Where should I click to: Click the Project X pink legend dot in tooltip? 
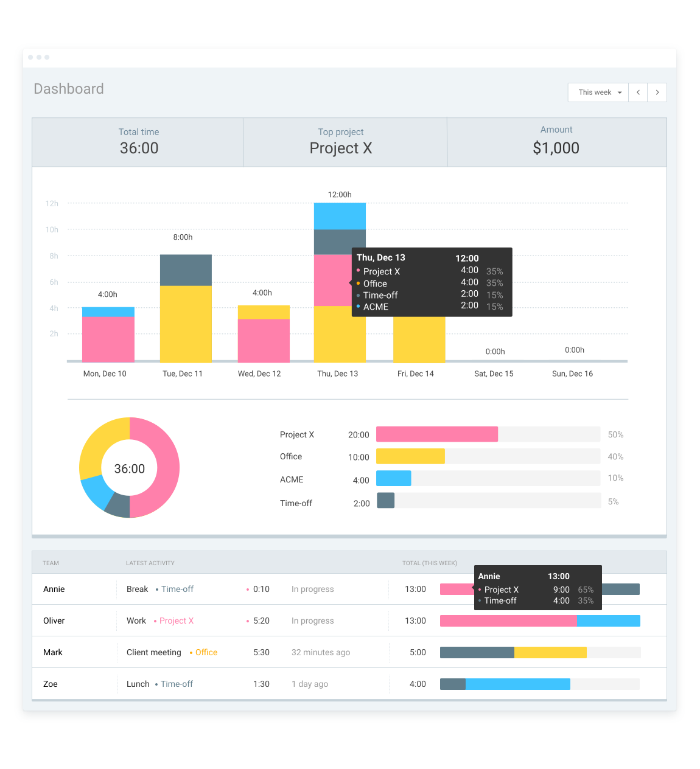[359, 271]
